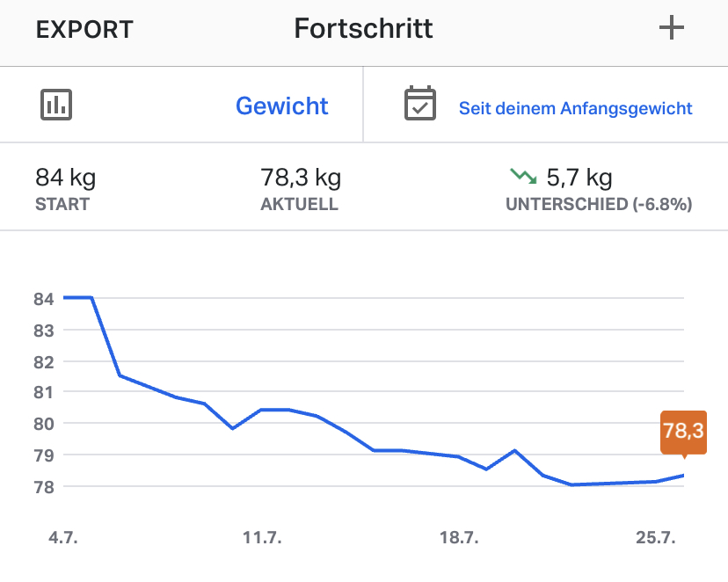Click the 4.7. date axis label

63,538
